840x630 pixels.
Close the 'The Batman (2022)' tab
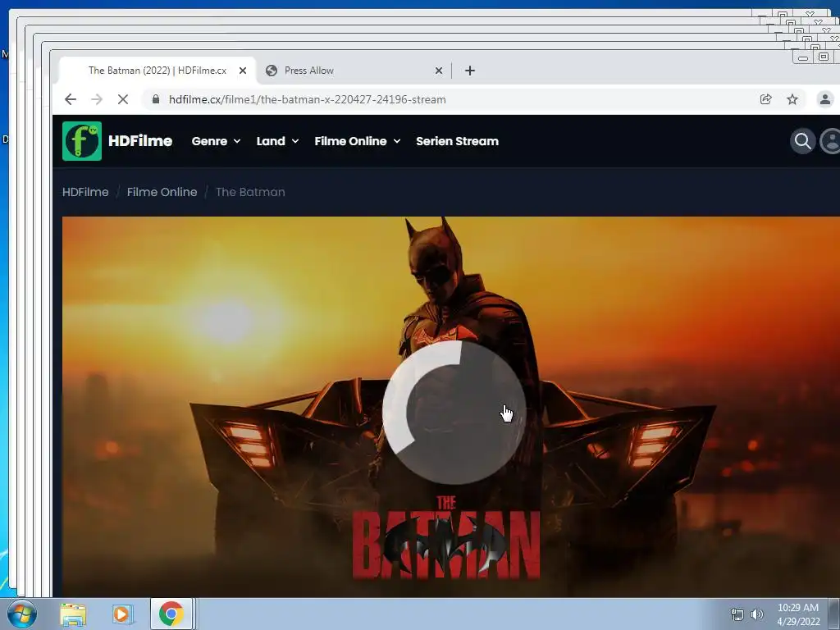point(243,71)
